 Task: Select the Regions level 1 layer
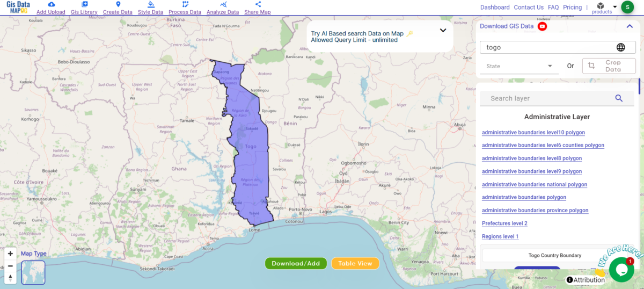(500, 236)
